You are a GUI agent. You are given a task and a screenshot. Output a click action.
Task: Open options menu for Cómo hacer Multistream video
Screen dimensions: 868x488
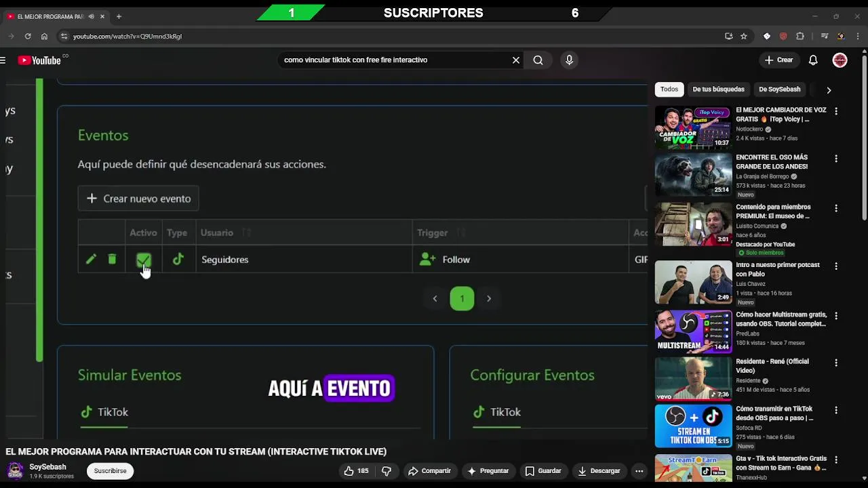point(836,316)
